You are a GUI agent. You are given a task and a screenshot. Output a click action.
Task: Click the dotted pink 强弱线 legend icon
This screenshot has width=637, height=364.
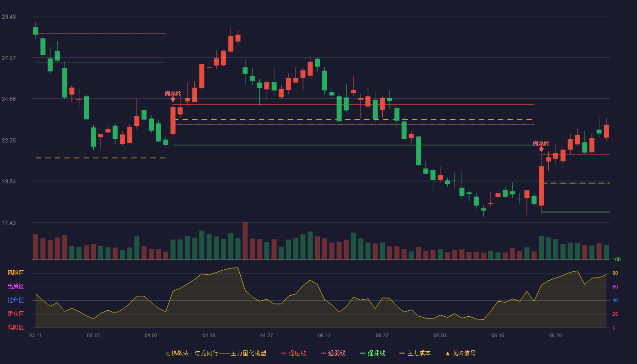pyautogui.click(x=323, y=353)
